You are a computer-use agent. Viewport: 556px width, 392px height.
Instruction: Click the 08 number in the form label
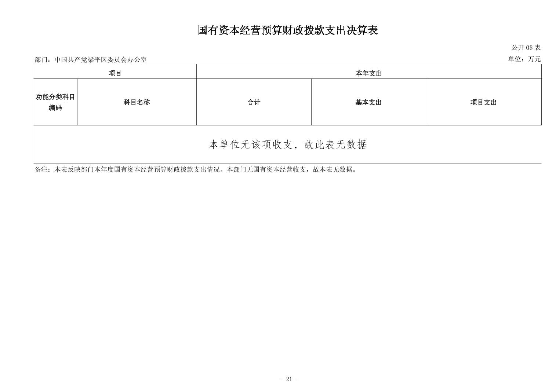pos(529,48)
